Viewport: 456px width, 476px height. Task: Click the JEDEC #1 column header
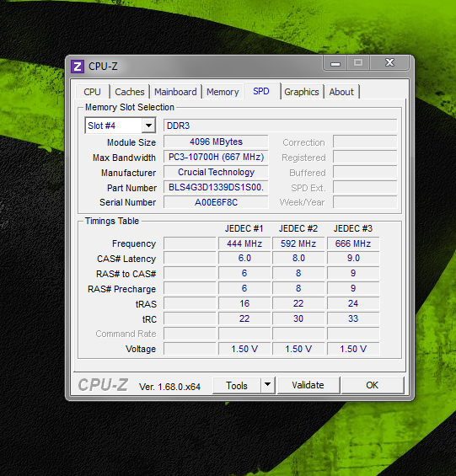coord(244,228)
